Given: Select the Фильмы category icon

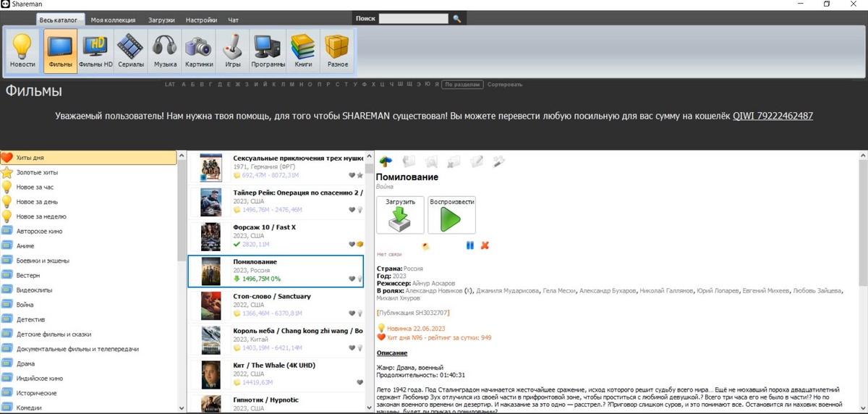Looking at the screenshot, I should (x=61, y=51).
